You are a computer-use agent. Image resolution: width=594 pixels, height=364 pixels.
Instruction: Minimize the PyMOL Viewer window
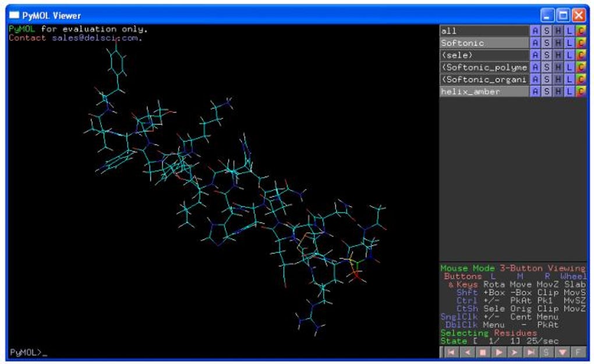(547, 15)
